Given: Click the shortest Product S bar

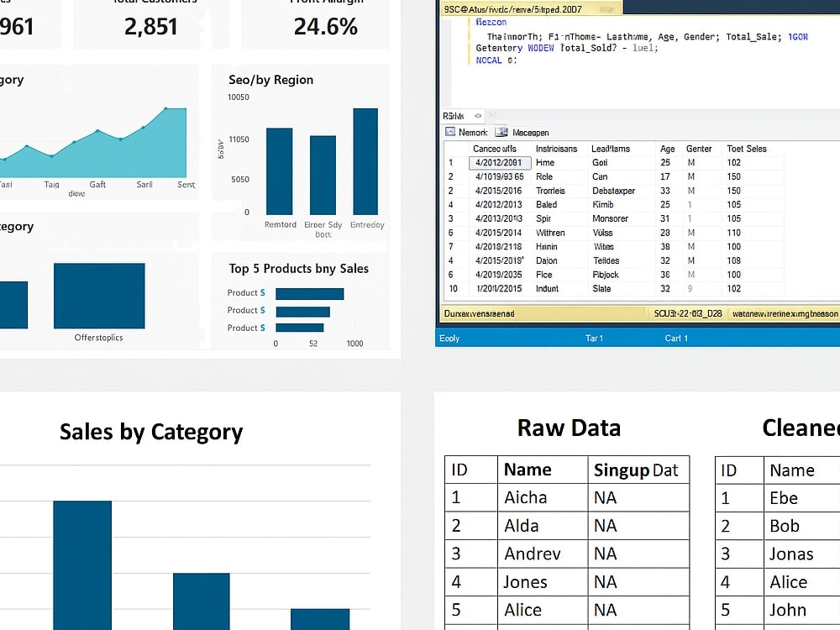Looking at the screenshot, I should coord(300,328).
